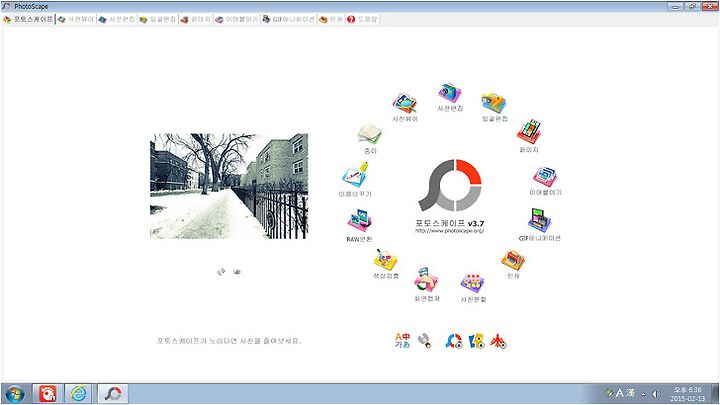
Task: Switch to 사진뷰어 tab
Action: click(x=76, y=19)
